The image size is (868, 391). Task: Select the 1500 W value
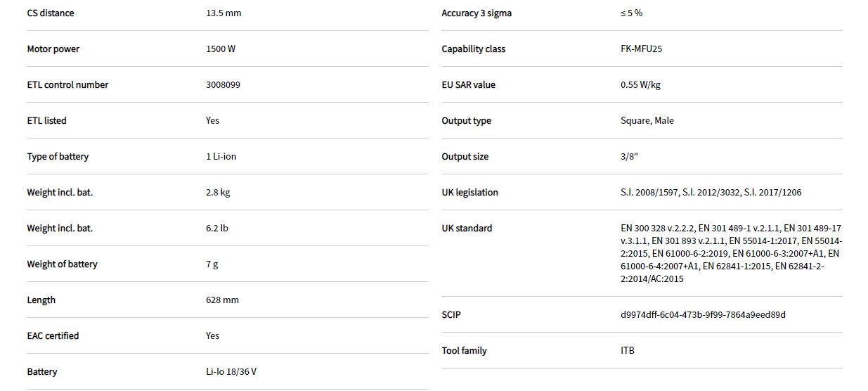pos(221,49)
